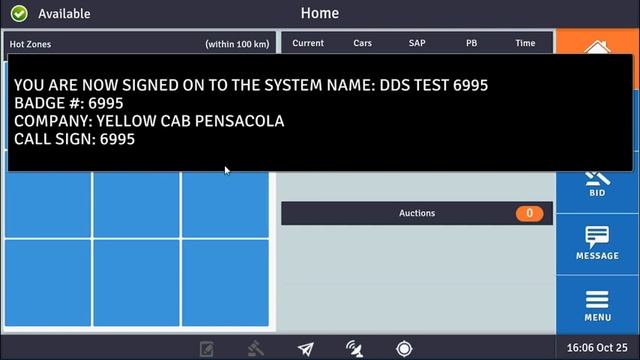Viewport: 640px width, 360px height.
Task: Open the Auctions bar
Action: point(417,213)
